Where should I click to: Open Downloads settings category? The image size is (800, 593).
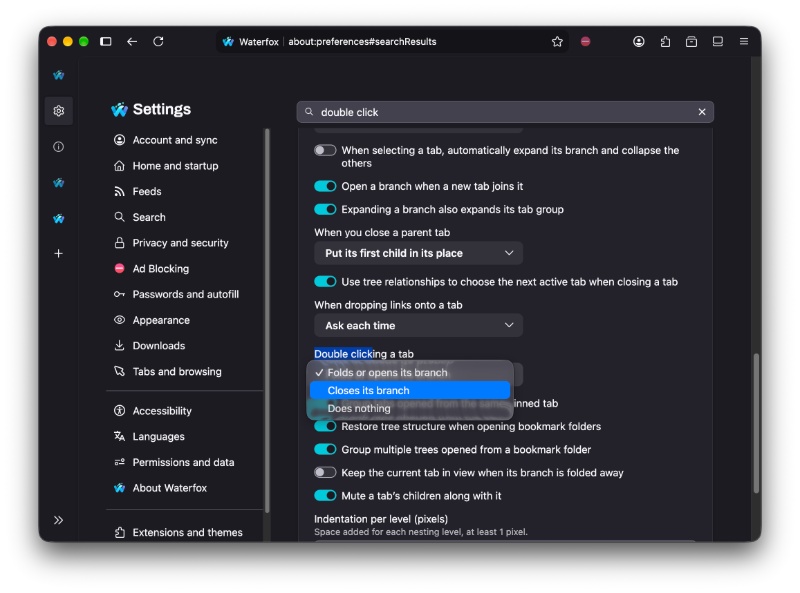click(149, 345)
